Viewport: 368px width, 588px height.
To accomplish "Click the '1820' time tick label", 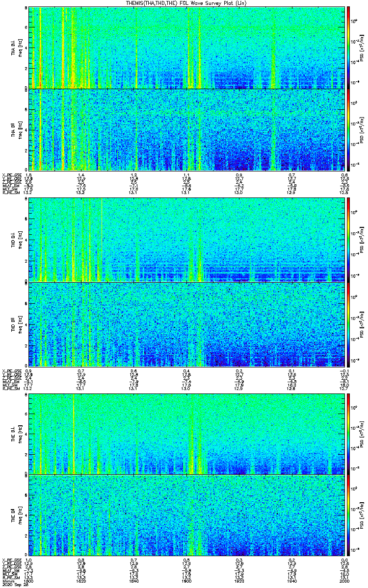I will pyautogui.click(x=81, y=580).
